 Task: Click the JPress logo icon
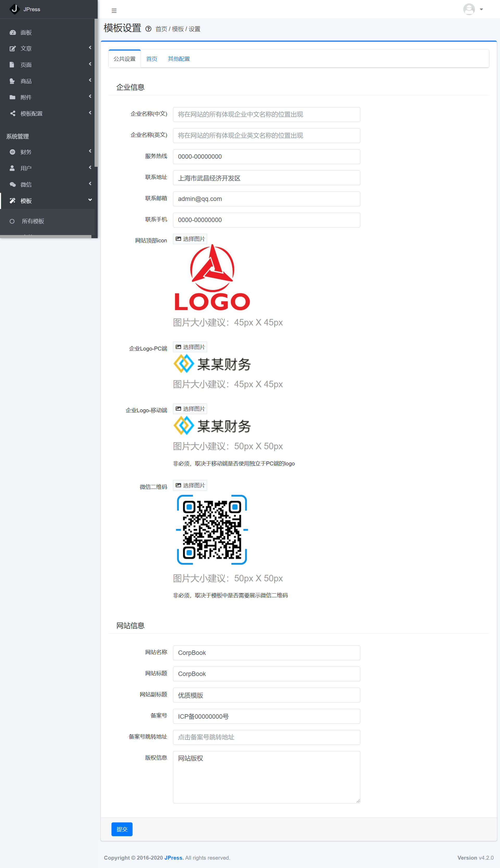[14, 9]
